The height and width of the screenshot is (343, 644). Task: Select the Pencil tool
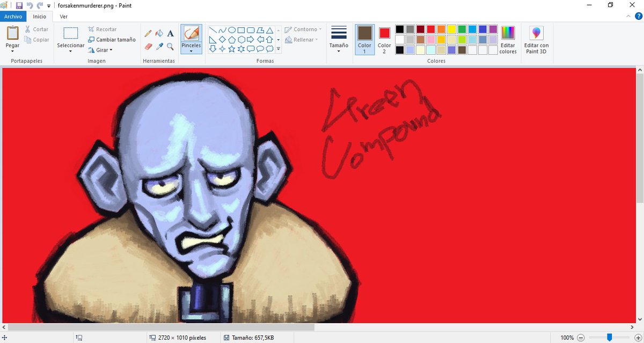148,33
